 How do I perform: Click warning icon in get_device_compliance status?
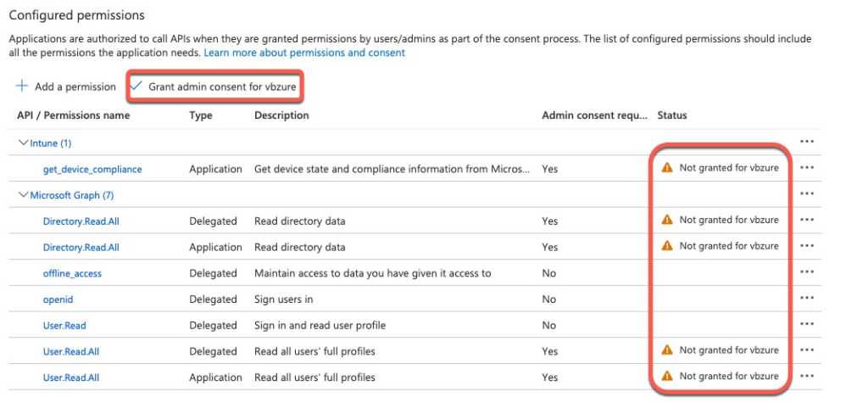coord(667,168)
